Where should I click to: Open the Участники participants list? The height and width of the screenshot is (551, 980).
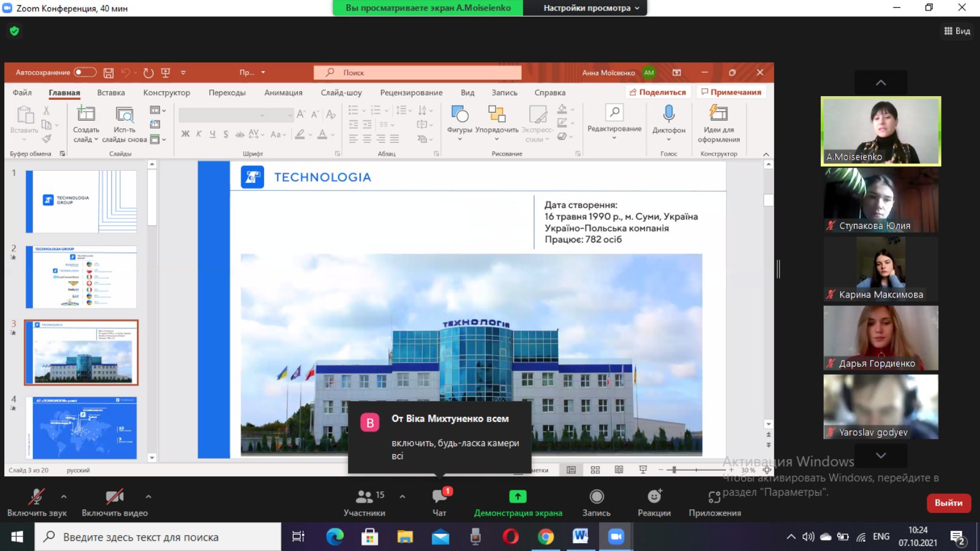click(x=365, y=503)
